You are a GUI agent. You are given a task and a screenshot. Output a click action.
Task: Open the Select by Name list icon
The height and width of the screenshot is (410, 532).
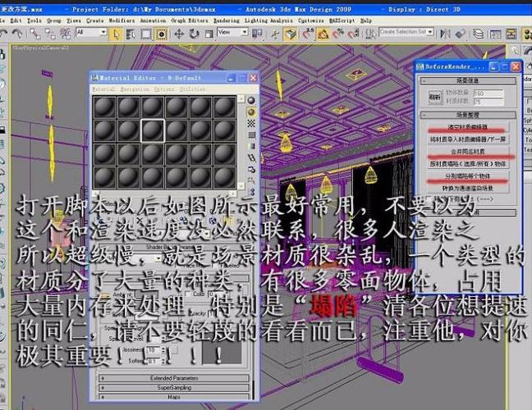point(131,34)
